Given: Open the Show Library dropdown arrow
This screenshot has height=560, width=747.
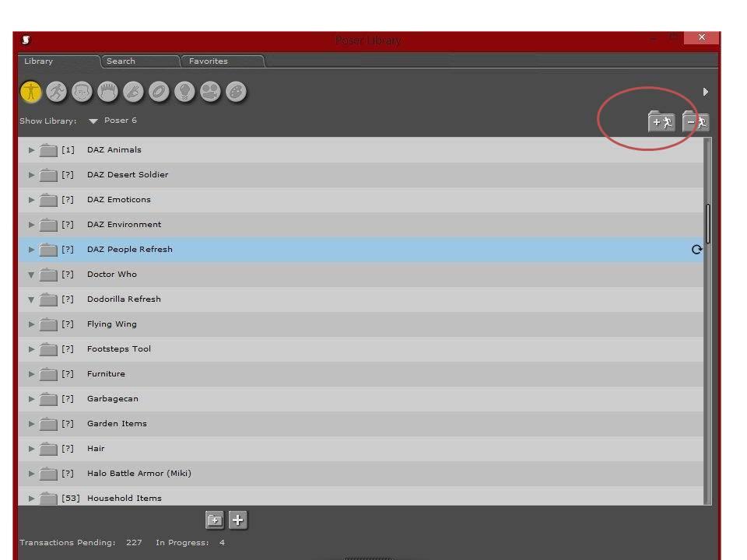Looking at the screenshot, I should [x=93, y=121].
